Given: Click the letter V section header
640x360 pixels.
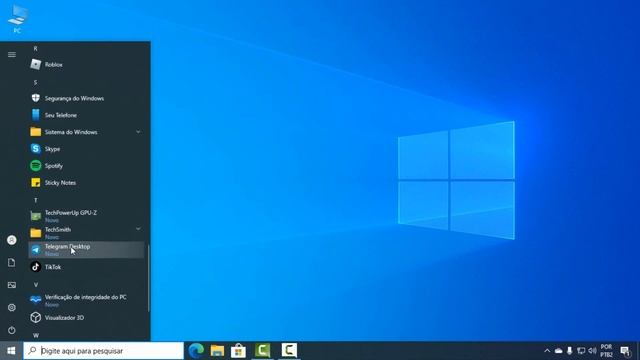Looking at the screenshot, I should click(x=36, y=284).
